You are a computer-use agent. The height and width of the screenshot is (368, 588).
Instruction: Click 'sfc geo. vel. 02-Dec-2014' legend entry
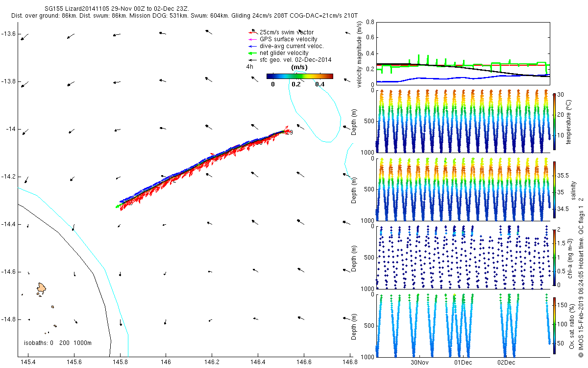(295, 59)
